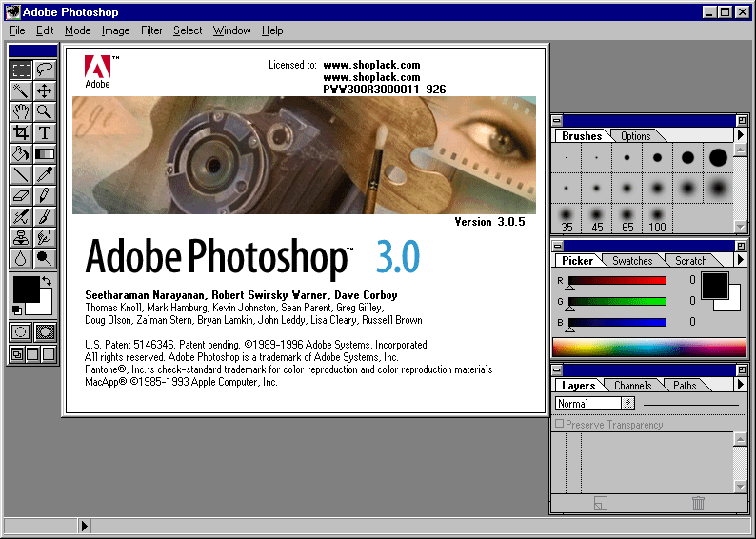The width and height of the screenshot is (756, 539).
Task: Click the trash icon in Layers palette
Action: (x=698, y=504)
